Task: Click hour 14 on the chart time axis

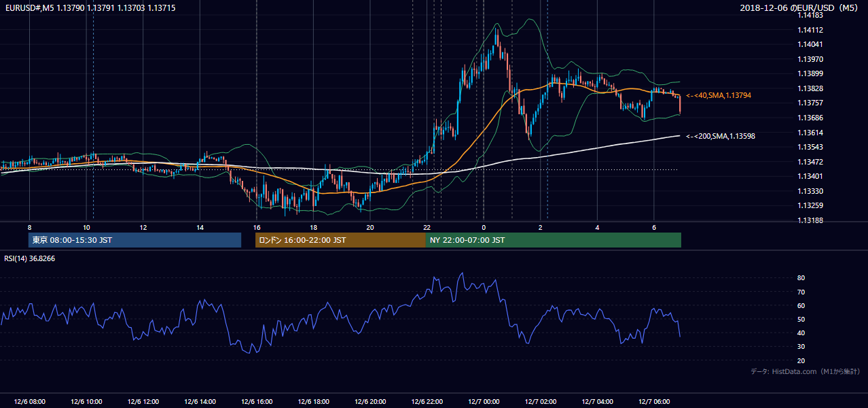Action: (200, 227)
